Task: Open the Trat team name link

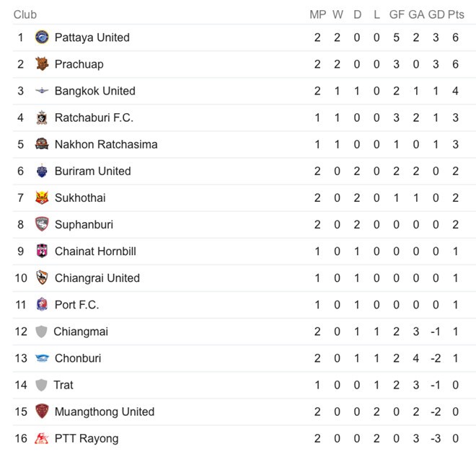Action: [63, 385]
